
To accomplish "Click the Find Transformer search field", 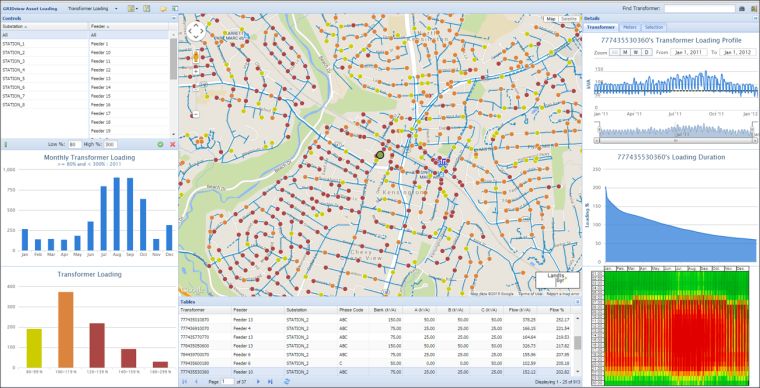I will click(x=699, y=9).
